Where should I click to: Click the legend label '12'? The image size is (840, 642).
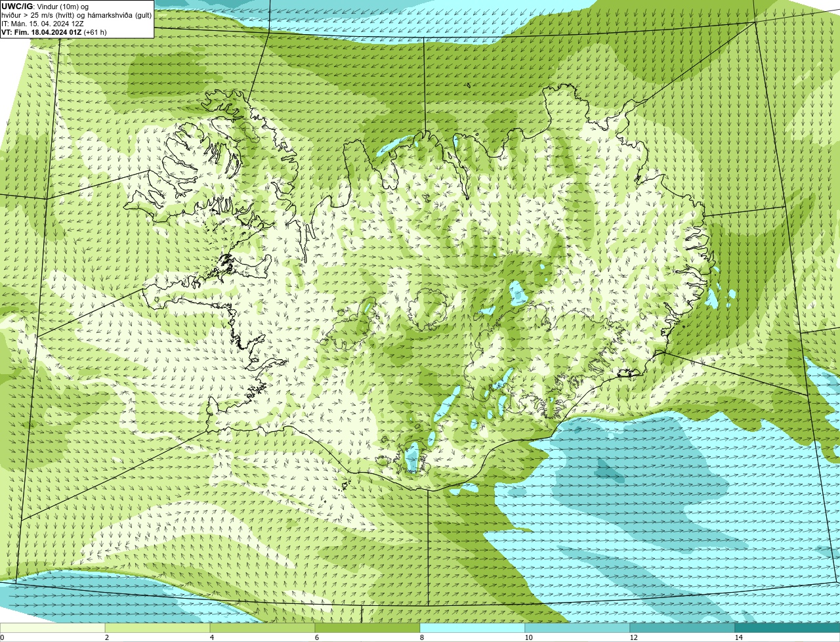tap(633, 637)
